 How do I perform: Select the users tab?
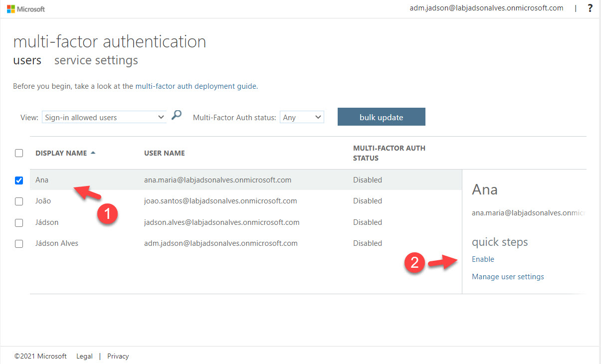(x=27, y=60)
